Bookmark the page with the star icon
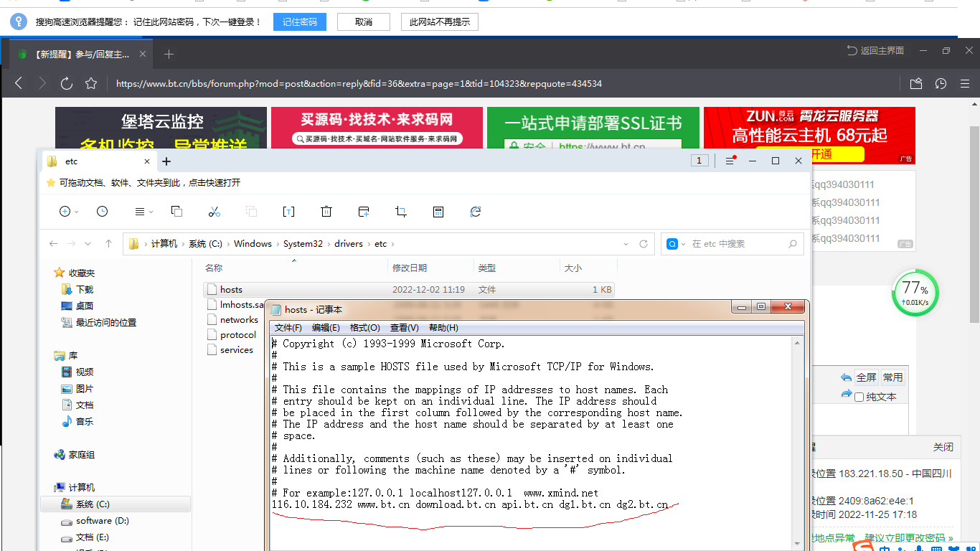The image size is (980, 551). (91, 83)
